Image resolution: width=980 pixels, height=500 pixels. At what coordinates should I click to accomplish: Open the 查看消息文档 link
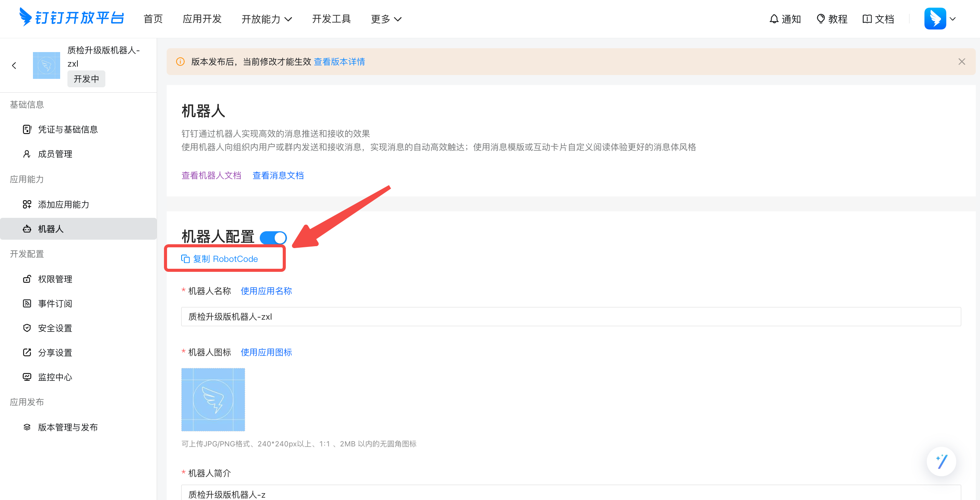click(x=278, y=175)
